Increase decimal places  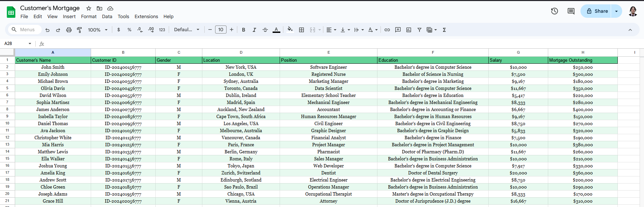151,30
